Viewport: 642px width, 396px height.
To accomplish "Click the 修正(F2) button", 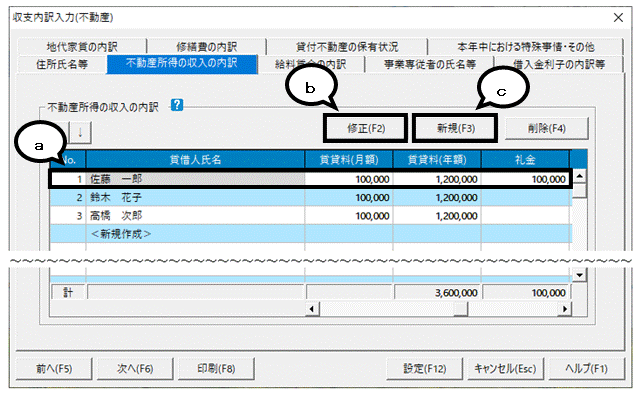I will tap(366, 129).
